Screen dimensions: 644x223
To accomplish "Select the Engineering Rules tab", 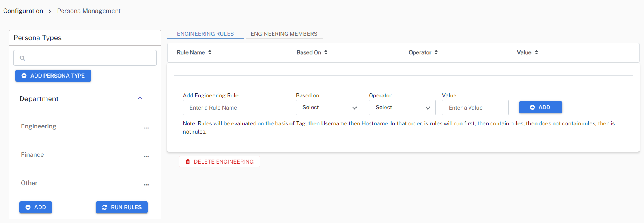I will click(x=205, y=34).
